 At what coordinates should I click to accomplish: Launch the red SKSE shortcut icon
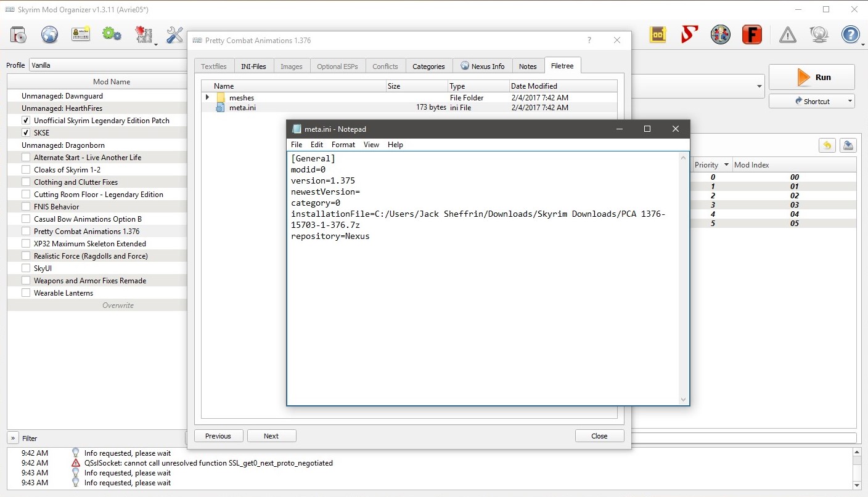(x=689, y=35)
